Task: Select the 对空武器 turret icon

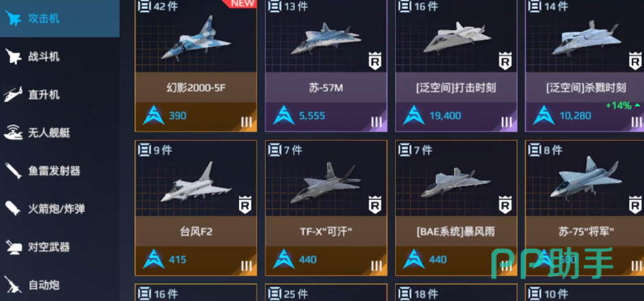Action: point(13,247)
